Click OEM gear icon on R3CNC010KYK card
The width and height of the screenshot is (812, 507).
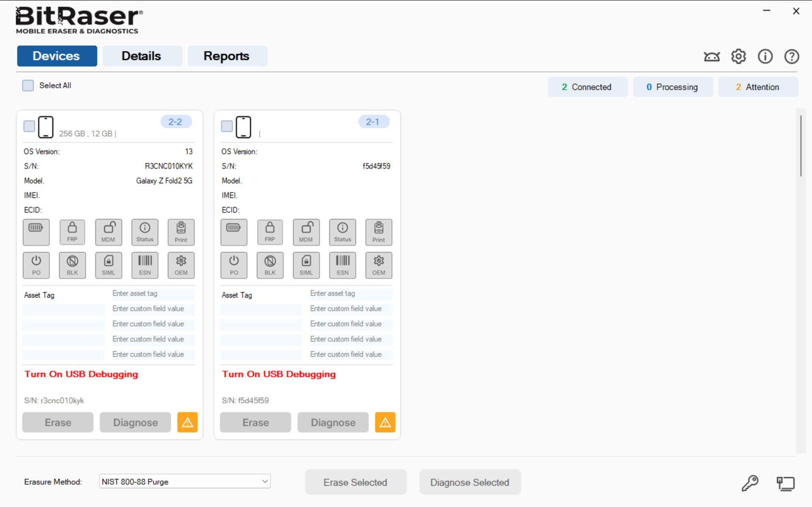(181, 265)
